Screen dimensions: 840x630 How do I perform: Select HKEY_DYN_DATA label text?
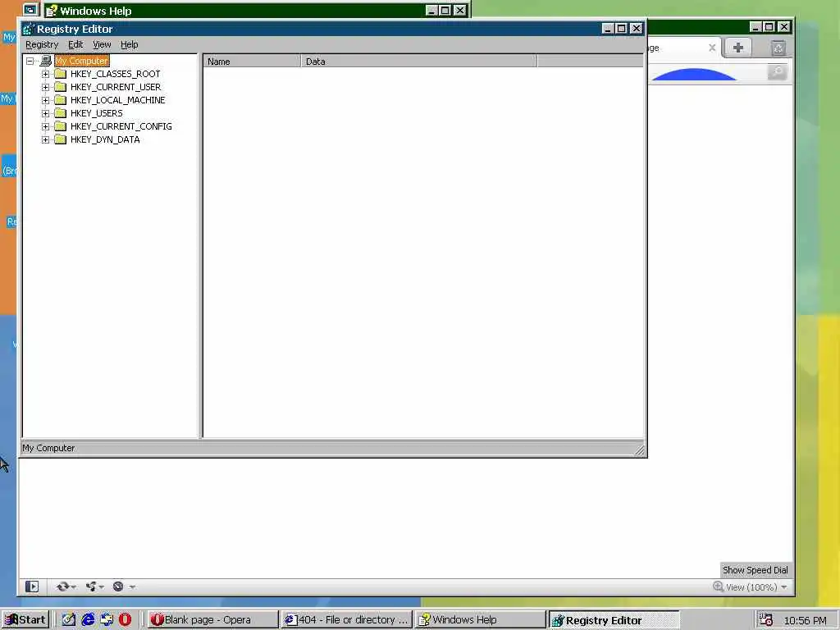coord(105,139)
